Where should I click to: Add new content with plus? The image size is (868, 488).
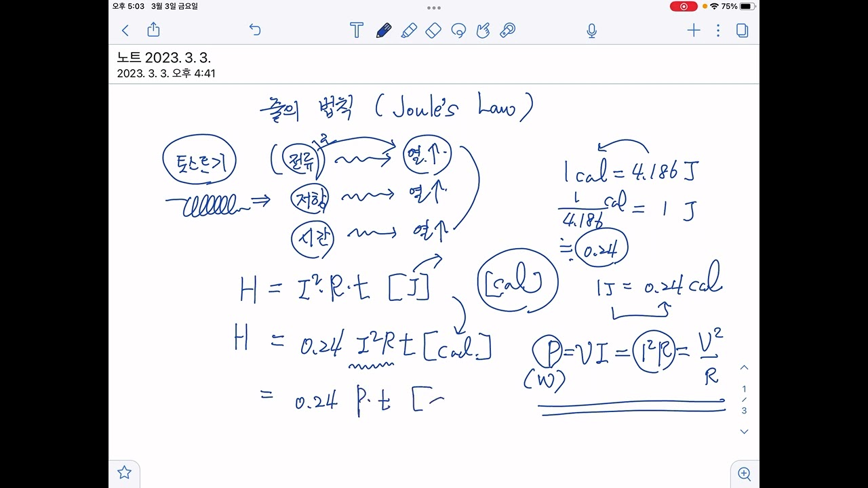693,30
